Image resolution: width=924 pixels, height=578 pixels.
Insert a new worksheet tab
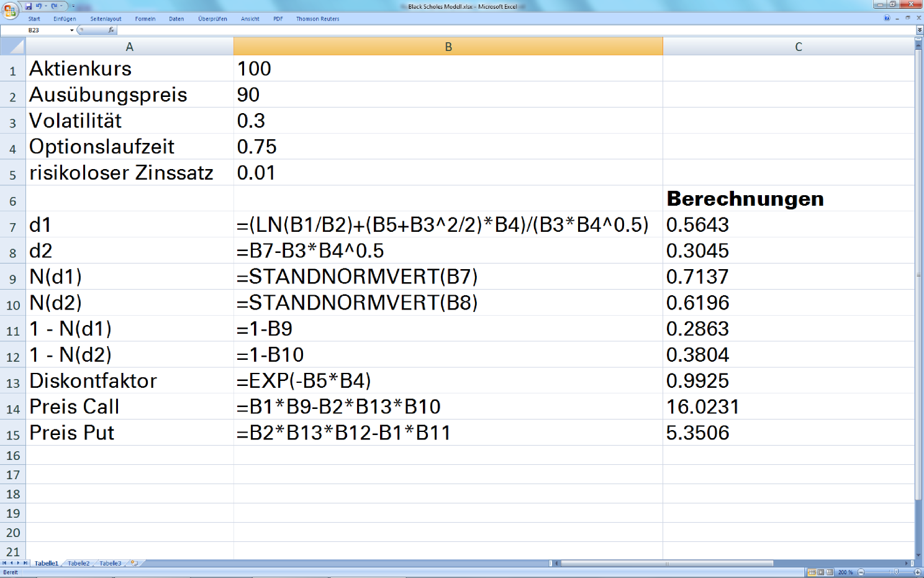(x=134, y=563)
